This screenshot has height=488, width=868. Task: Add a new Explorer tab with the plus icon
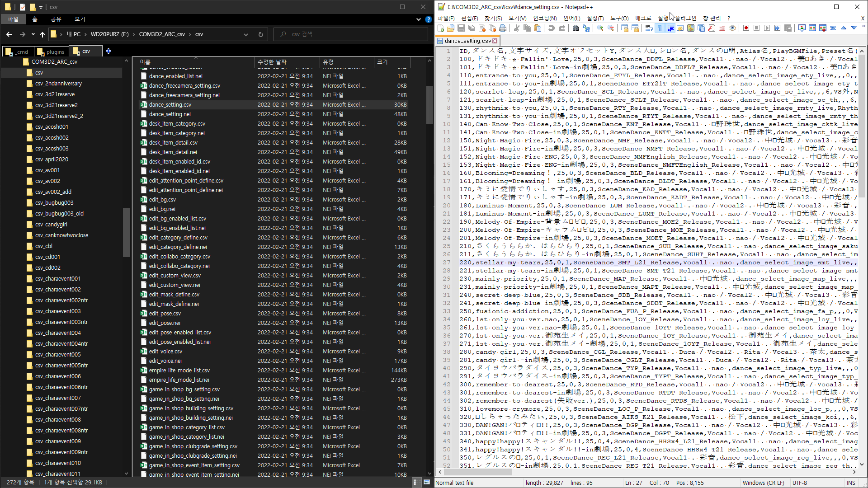[108, 51]
